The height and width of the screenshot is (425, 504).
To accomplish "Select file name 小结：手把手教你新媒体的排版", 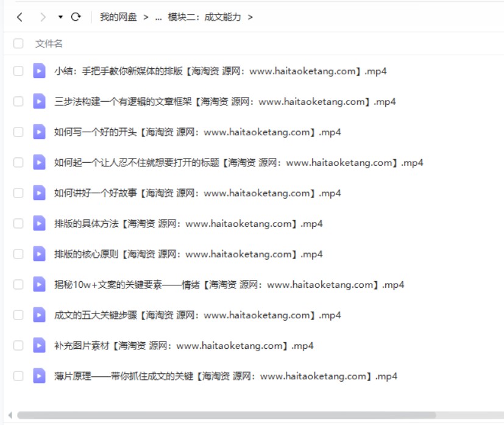I will pyautogui.click(x=221, y=71).
